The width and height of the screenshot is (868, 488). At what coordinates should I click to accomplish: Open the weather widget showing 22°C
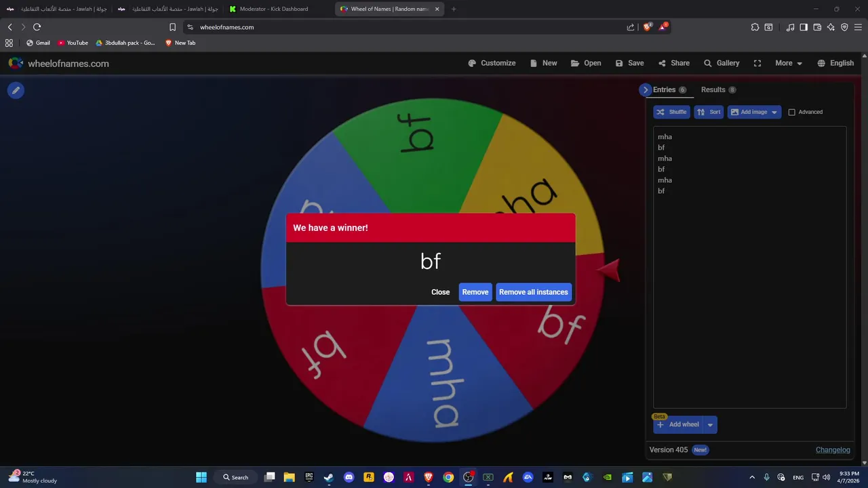click(33, 477)
